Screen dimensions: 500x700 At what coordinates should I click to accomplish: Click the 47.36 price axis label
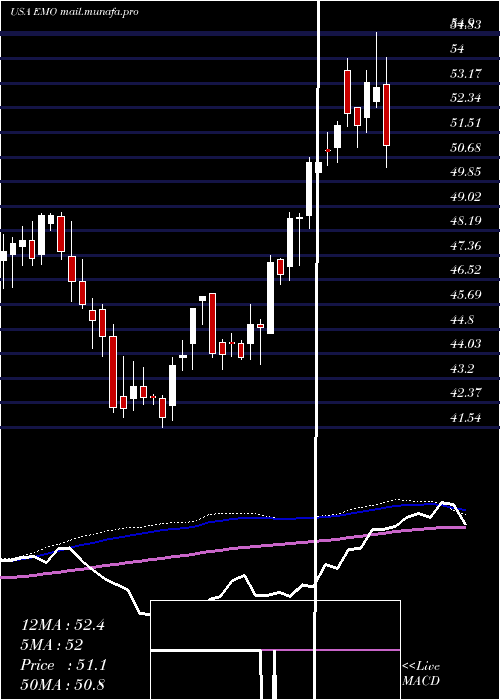pos(466,246)
